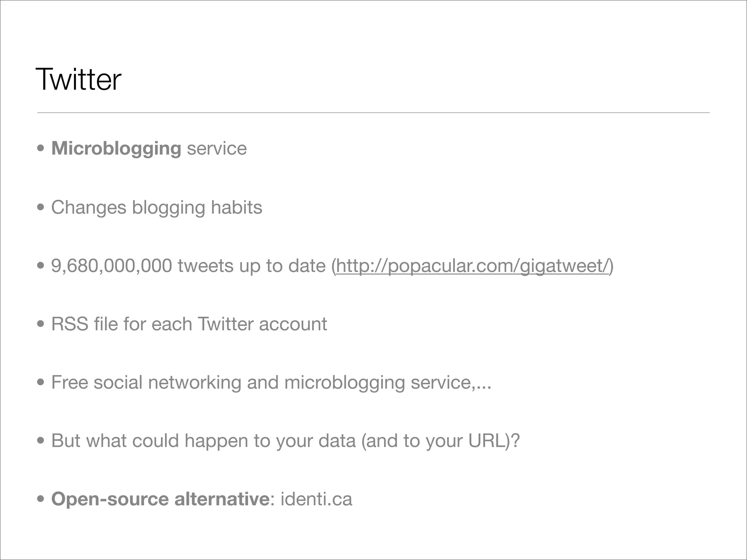Click the bullet dot before RSS file

(41, 324)
